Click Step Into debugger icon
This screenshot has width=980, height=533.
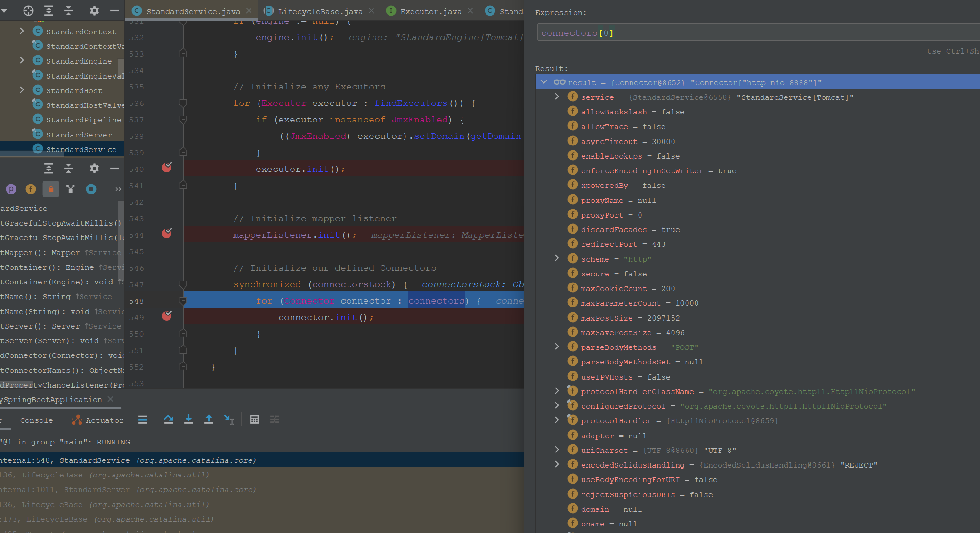(188, 420)
